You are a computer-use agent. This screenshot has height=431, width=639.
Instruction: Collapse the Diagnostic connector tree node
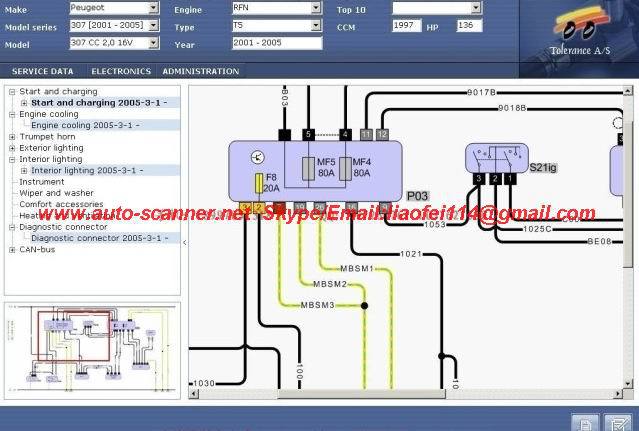click(12, 227)
